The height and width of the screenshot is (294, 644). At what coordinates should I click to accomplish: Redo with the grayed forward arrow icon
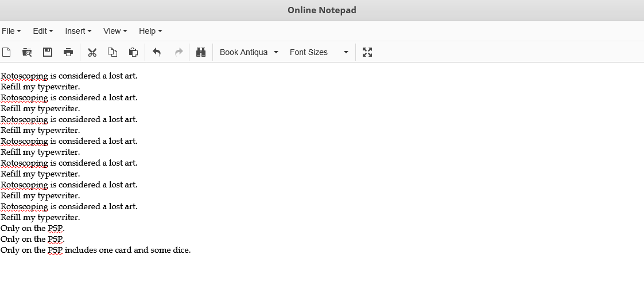pos(179,52)
